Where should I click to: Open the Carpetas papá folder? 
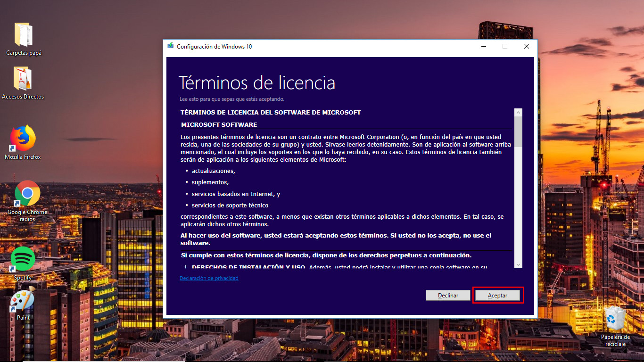pyautogui.click(x=23, y=35)
